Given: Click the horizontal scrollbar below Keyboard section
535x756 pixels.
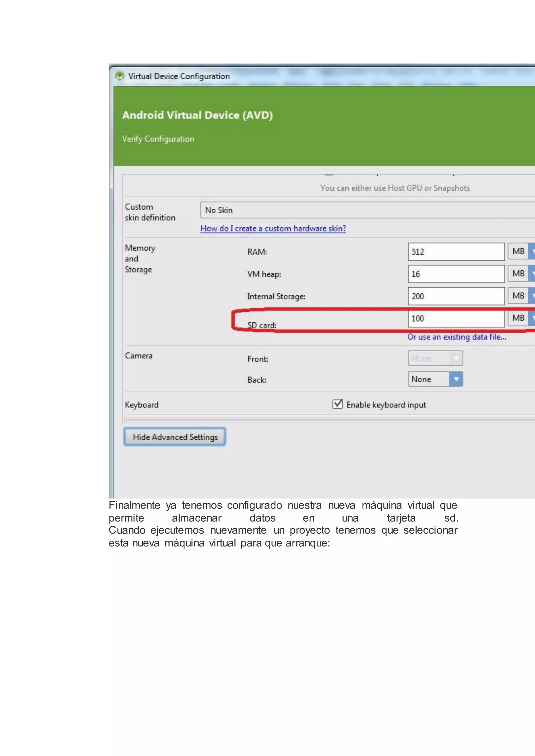Looking at the screenshot, I should tap(329, 418).
